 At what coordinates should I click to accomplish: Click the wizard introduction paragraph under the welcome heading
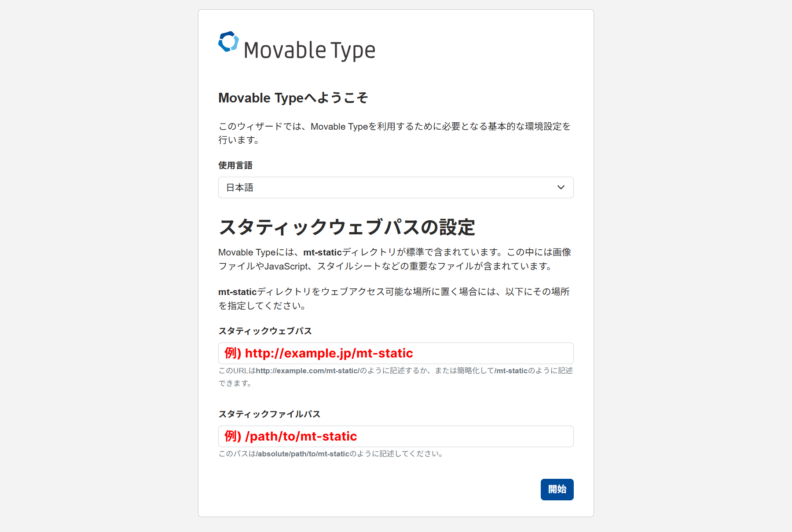point(394,133)
